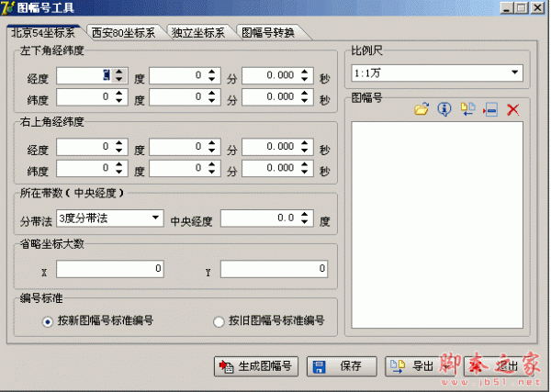The width and height of the screenshot is (551, 392).
Task: Click the 保存 button
Action: pyautogui.click(x=342, y=366)
